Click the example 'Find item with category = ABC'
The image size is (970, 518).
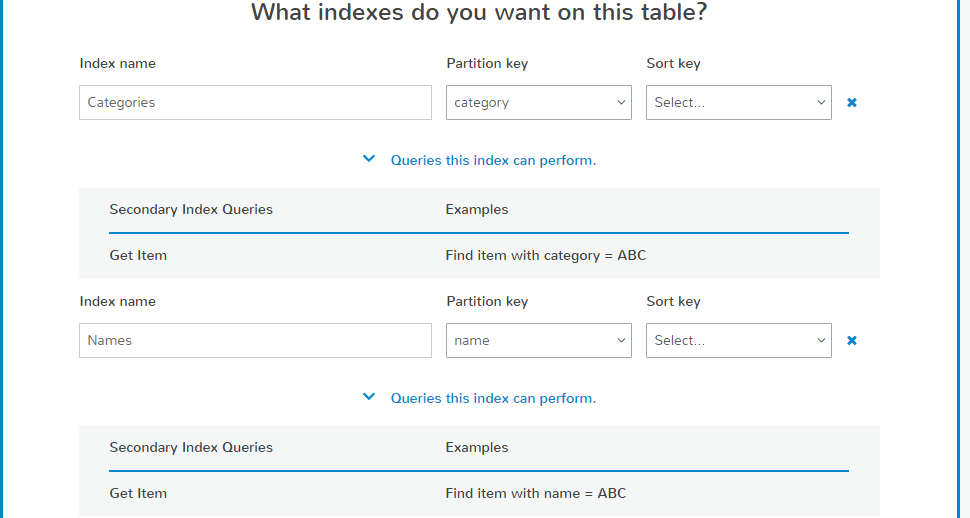click(546, 256)
